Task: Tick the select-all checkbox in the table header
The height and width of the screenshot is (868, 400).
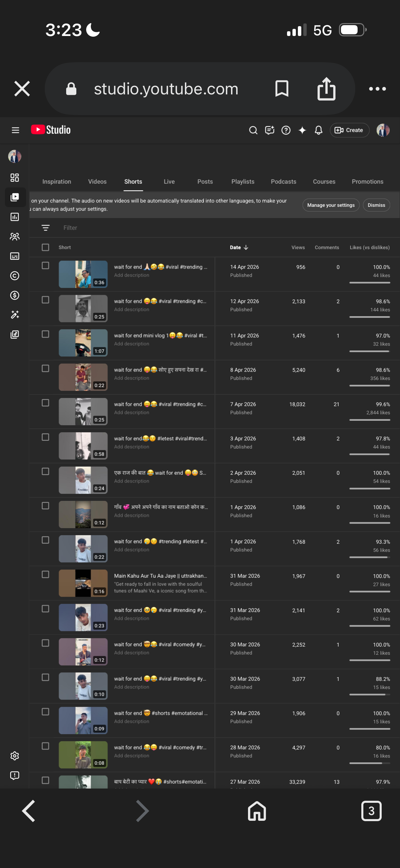Action: click(x=45, y=247)
